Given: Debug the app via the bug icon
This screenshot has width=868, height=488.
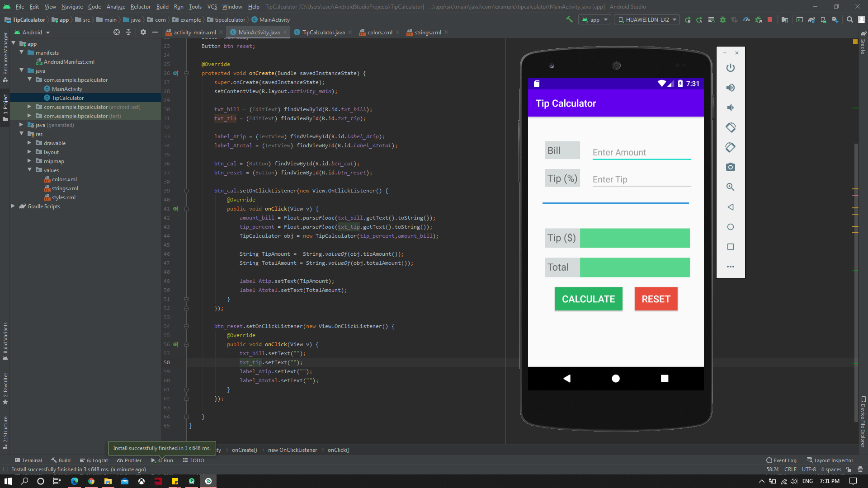Looking at the screenshot, I should (x=723, y=19).
